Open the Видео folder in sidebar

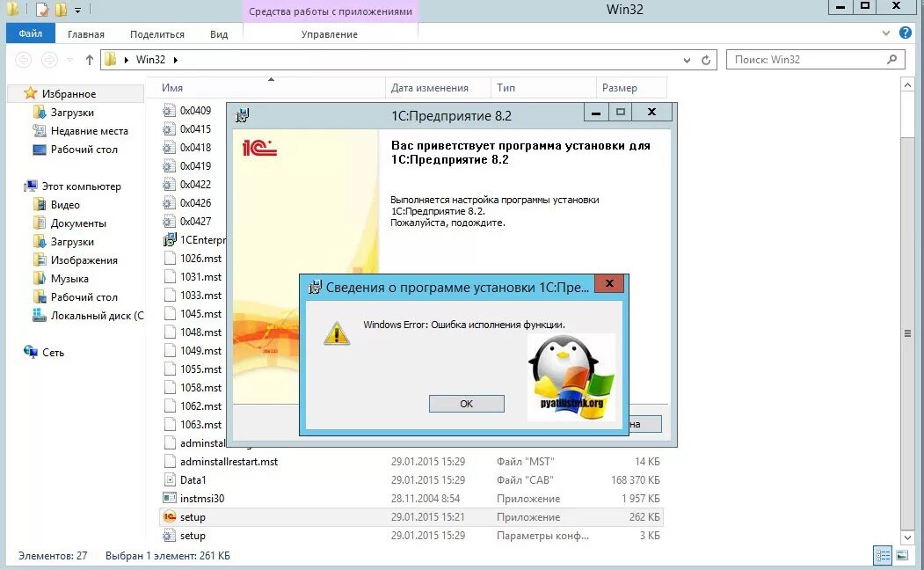(x=65, y=205)
